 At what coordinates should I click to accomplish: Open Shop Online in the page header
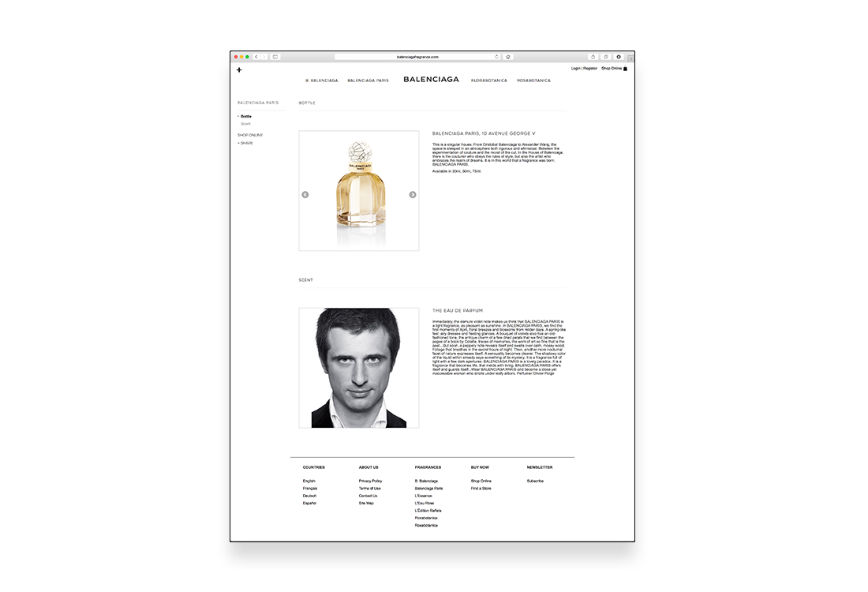612,69
